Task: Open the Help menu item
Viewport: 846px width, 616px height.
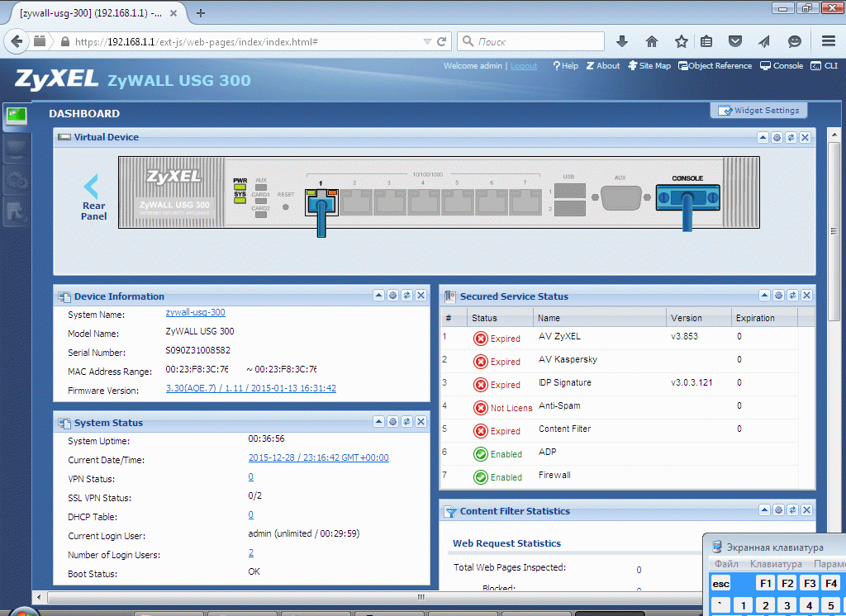Action: point(565,66)
